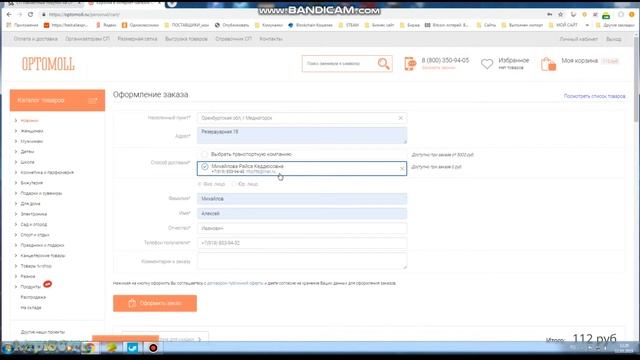Screen dimensions: 640x360
Task: Click the Телефон получателя input field
Action: pyautogui.click(x=302, y=243)
